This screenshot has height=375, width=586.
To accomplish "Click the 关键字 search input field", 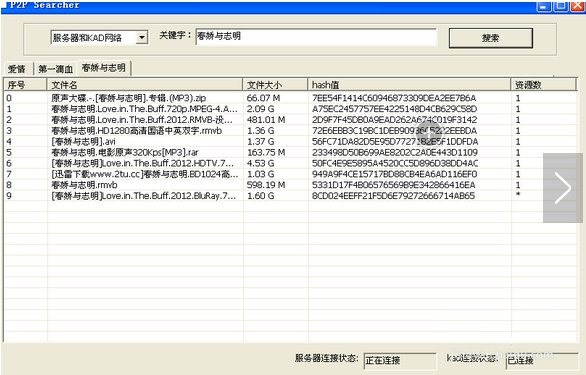I will [x=316, y=37].
